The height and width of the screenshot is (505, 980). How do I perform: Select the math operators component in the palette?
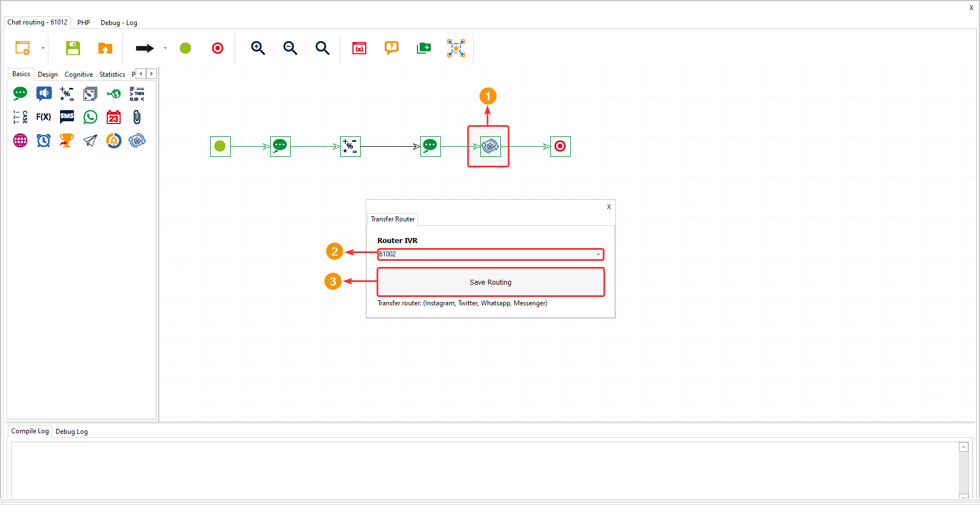tap(67, 93)
